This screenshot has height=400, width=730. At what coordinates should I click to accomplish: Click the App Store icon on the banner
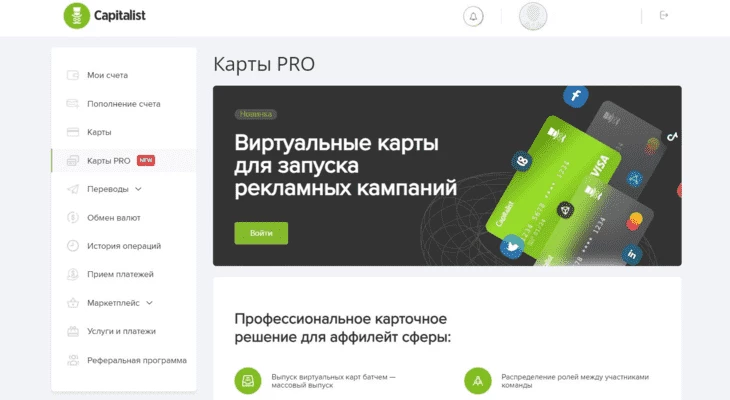(634, 178)
